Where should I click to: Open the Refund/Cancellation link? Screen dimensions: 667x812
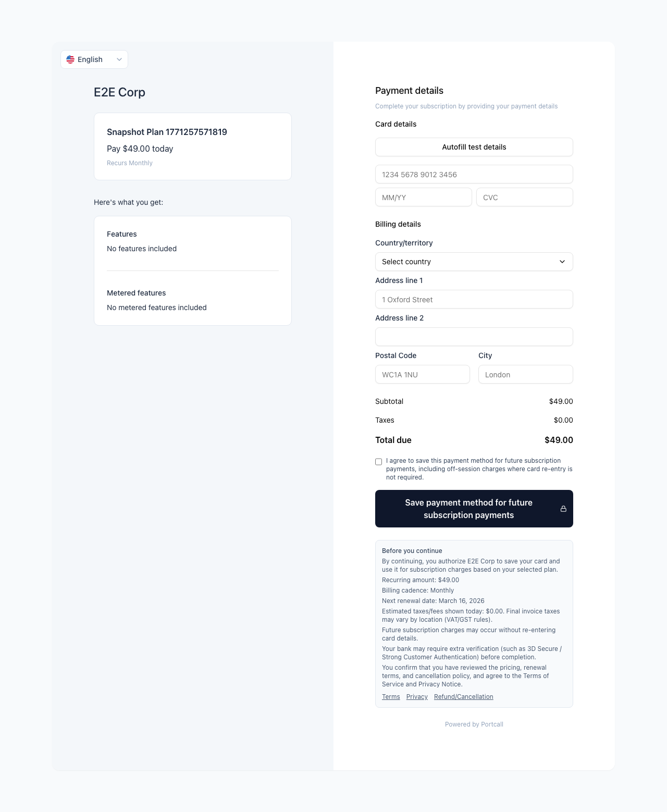(463, 697)
